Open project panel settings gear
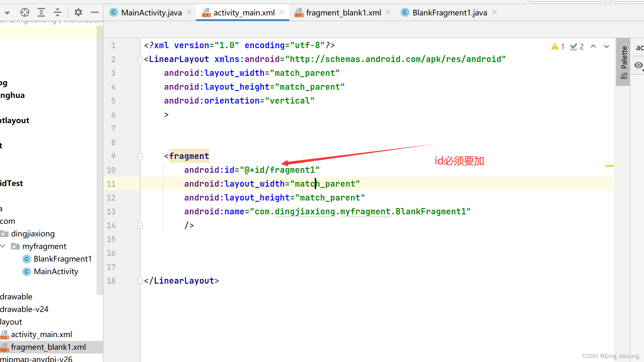 [x=78, y=13]
